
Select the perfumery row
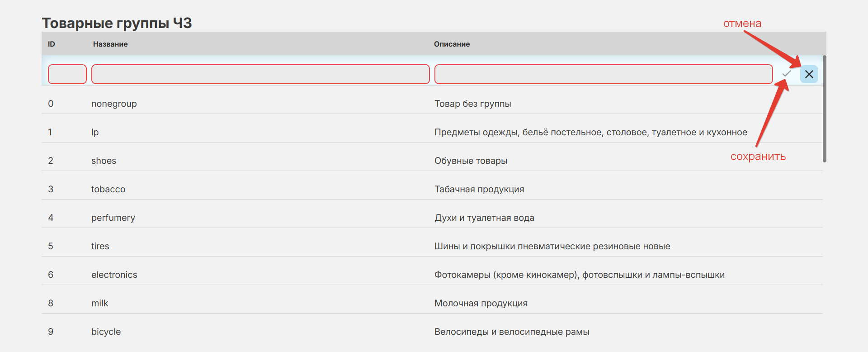tap(113, 218)
